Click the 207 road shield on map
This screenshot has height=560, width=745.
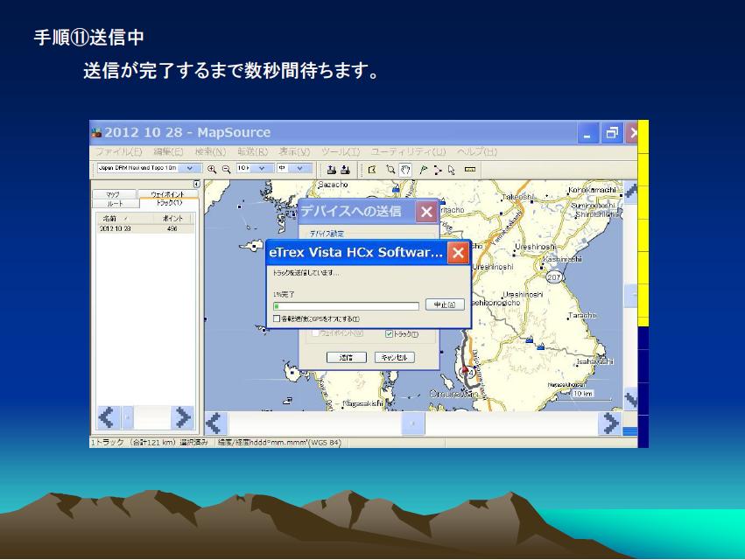[x=554, y=276]
